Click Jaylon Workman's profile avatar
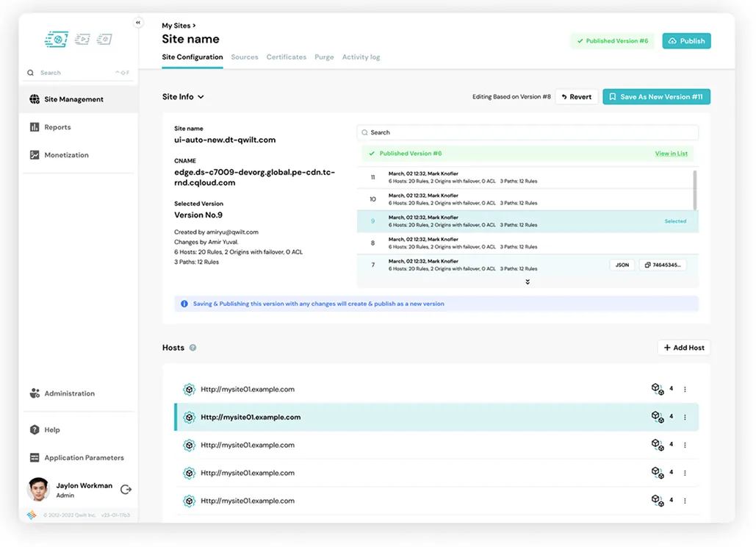 [x=38, y=489]
